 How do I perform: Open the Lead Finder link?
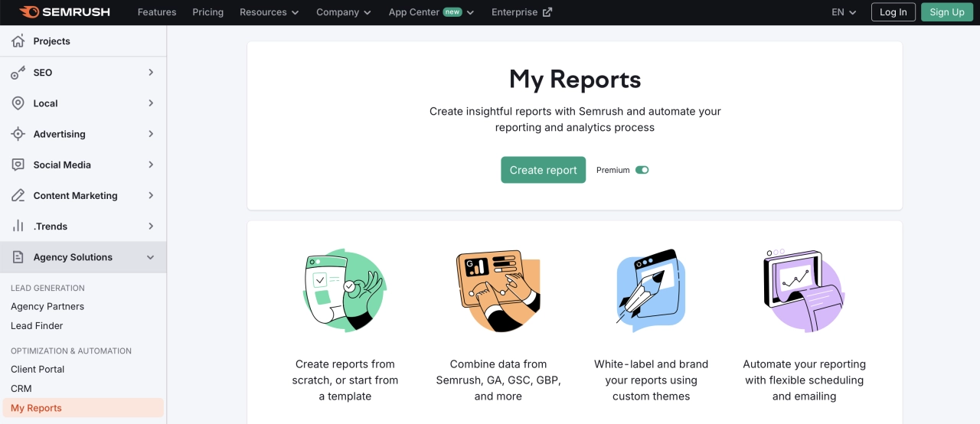coord(37,326)
